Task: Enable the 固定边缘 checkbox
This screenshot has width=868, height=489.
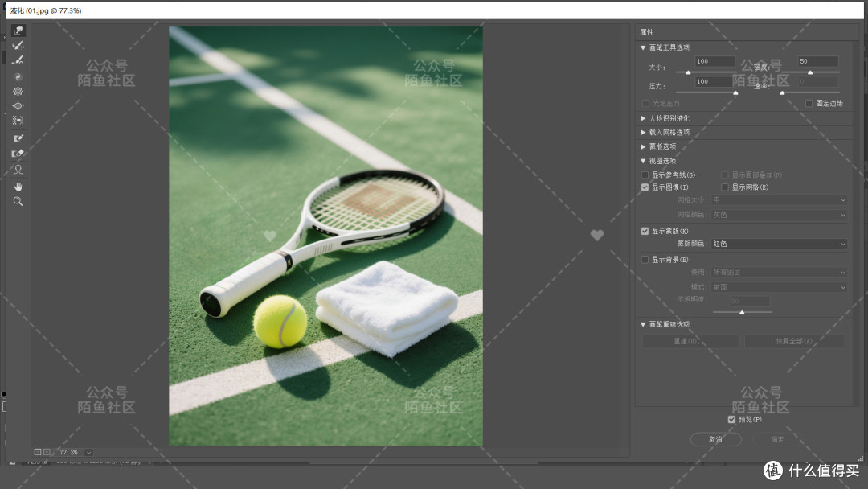Action: tap(809, 104)
